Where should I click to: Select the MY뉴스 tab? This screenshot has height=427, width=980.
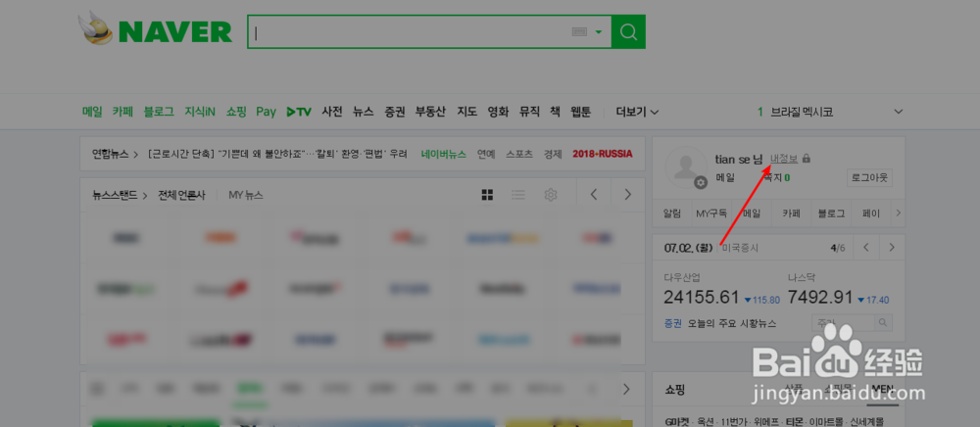click(x=246, y=195)
